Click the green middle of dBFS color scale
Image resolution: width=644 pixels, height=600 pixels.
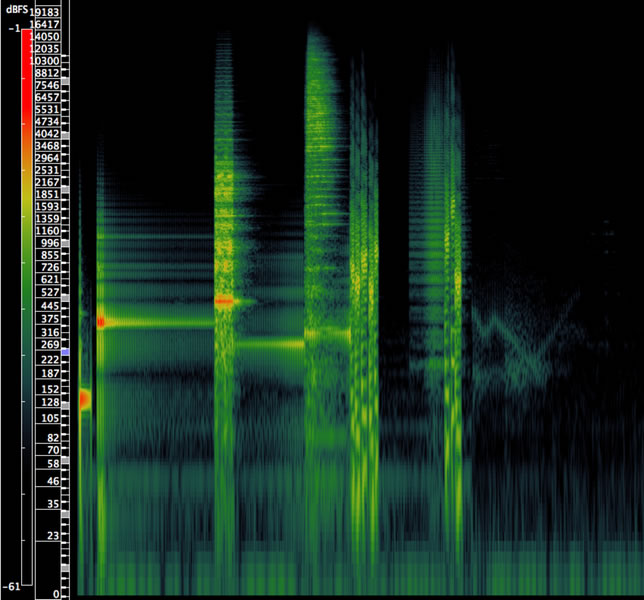click(x=27, y=300)
